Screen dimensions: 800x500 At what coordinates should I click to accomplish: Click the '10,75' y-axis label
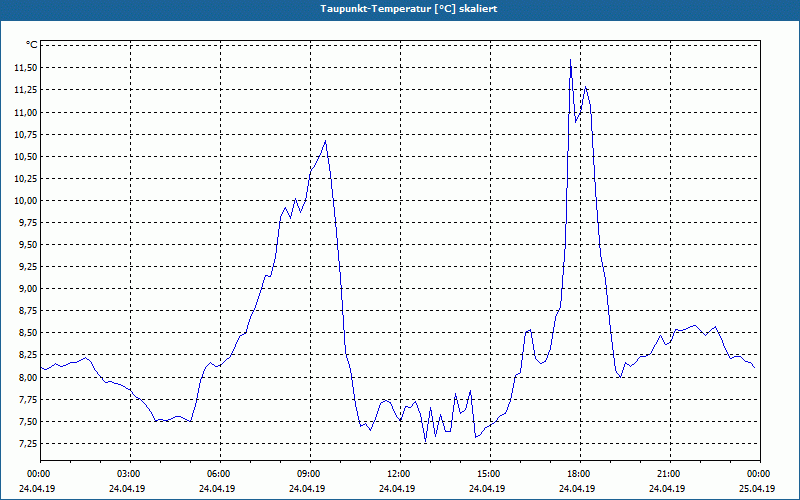coord(27,135)
